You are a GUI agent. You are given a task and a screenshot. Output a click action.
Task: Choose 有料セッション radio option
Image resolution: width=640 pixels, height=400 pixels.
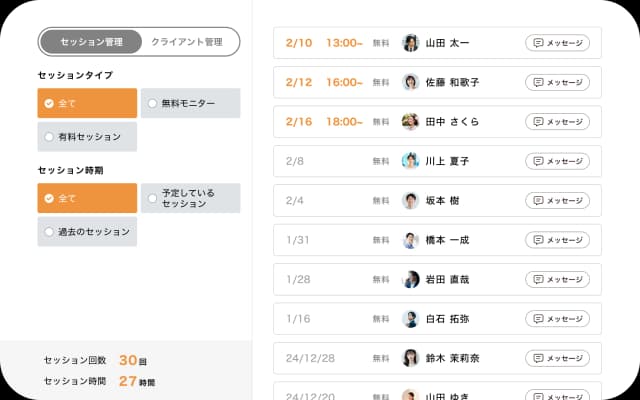tap(87, 137)
